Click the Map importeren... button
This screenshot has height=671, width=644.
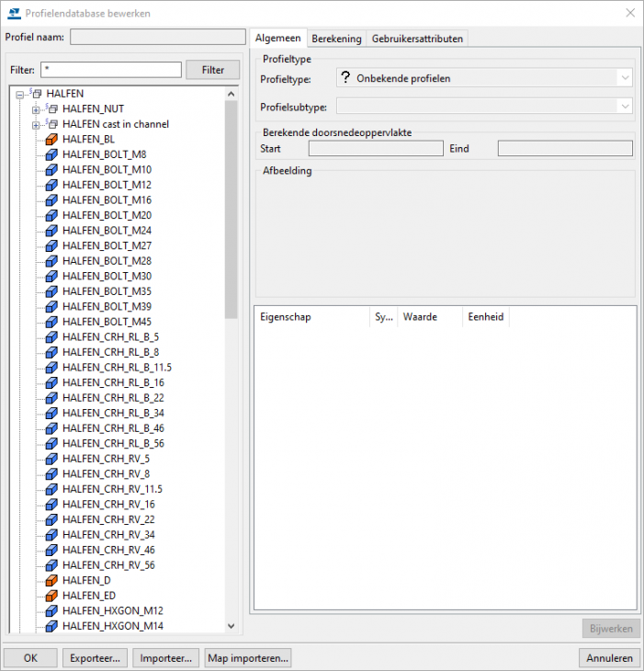coord(248,658)
